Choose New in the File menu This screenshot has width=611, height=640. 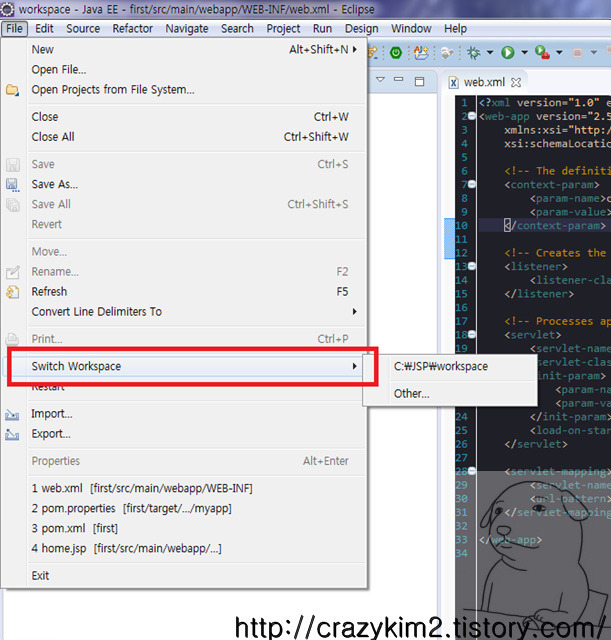(184, 49)
